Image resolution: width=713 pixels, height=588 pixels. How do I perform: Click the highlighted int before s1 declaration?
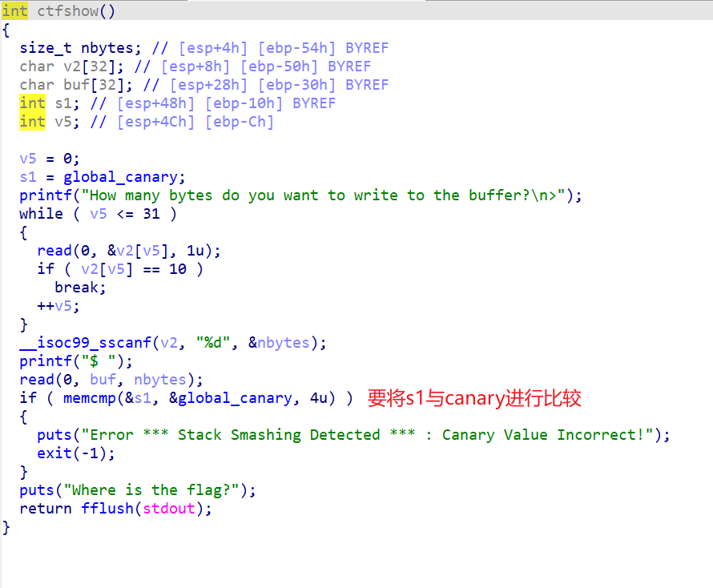coord(32,103)
